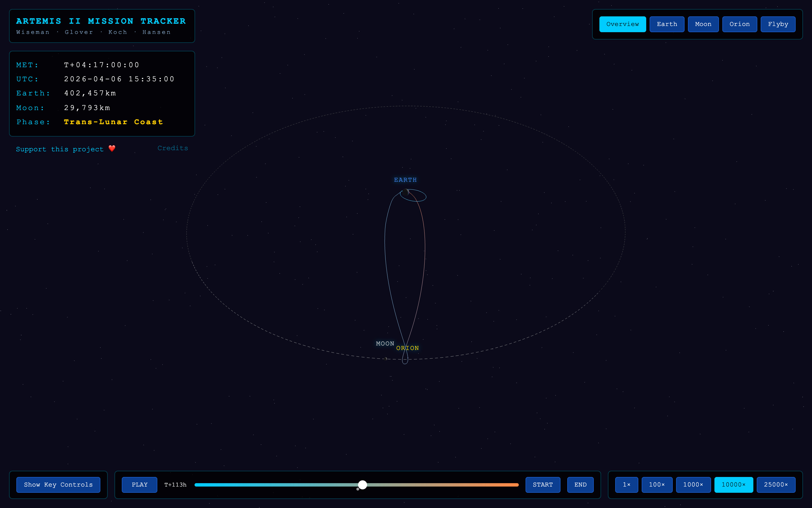Click the mission timeline slider thumb
The height and width of the screenshot is (508, 812).
[x=362, y=485]
